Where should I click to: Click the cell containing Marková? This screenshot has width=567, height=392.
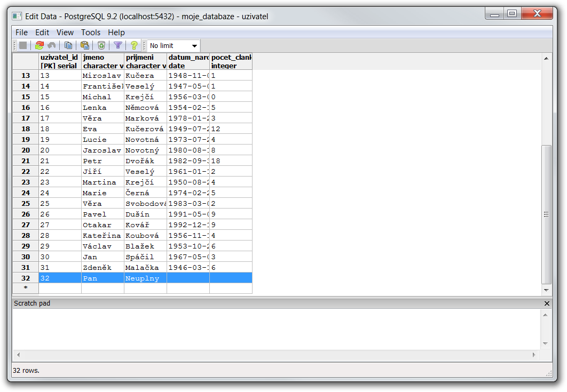pyautogui.click(x=145, y=118)
